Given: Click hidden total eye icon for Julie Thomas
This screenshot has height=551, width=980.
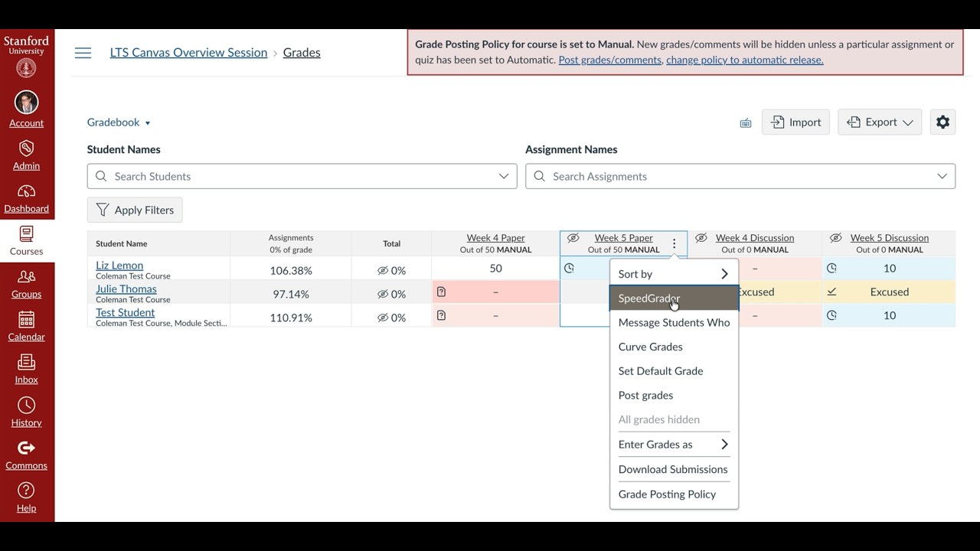Looking at the screenshot, I should 383,294.
